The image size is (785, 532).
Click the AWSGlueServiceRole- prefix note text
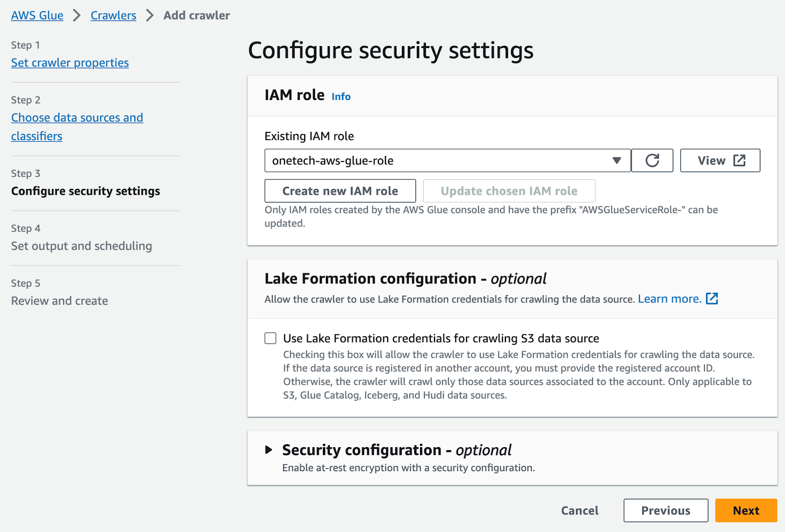(491, 216)
